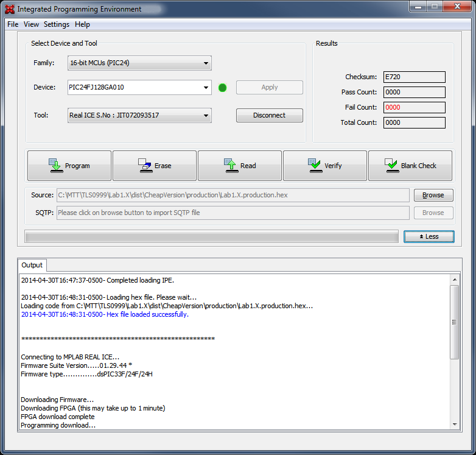Viewport: 476px width, 455px height.
Task: Click the Disconnect button
Action: click(x=269, y=115)
